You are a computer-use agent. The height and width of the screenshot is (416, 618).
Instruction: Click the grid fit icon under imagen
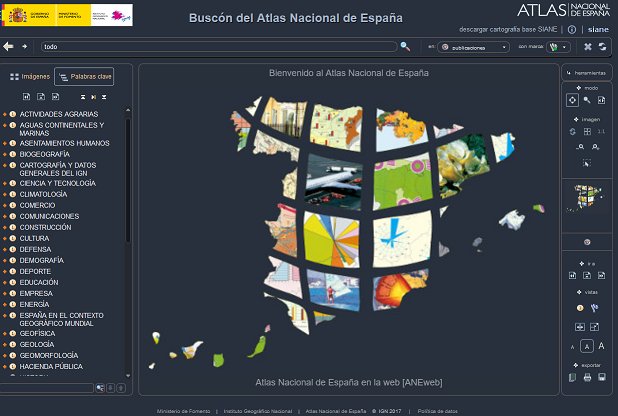coord(587,132)
